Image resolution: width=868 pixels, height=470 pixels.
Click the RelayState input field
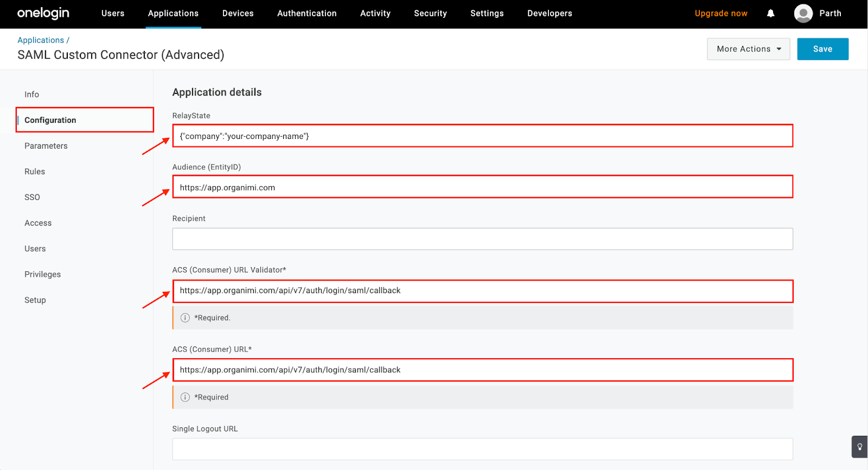483,136
